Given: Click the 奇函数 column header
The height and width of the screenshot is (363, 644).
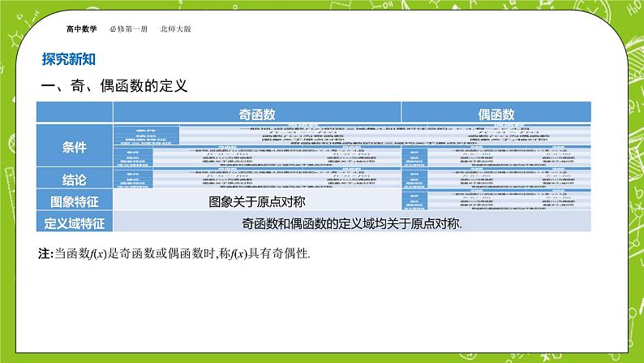Looking at the screenshot, I should (257, 114).
